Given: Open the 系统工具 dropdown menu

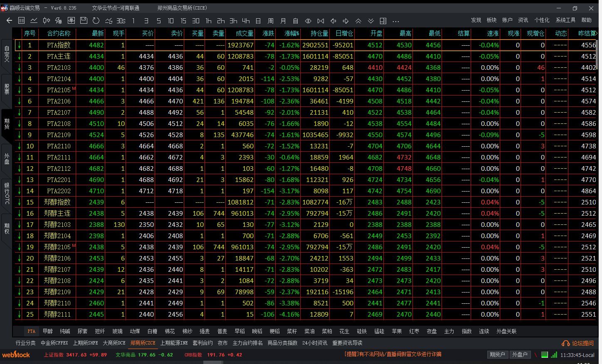Looking at the screenshot, I should (x=565, y=20).
